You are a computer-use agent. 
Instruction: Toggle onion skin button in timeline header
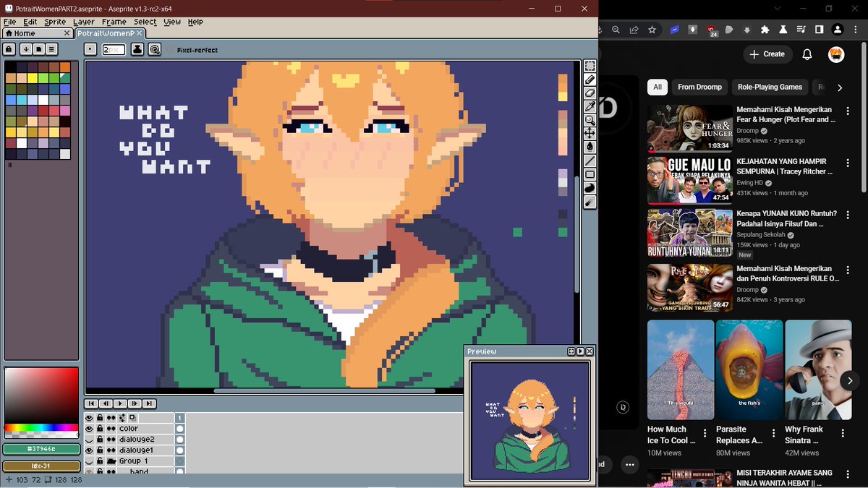132,417
